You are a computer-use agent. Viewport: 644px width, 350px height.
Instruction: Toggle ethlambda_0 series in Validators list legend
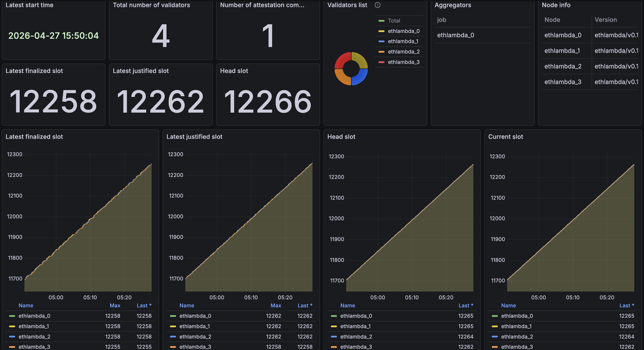coord(404,31)
